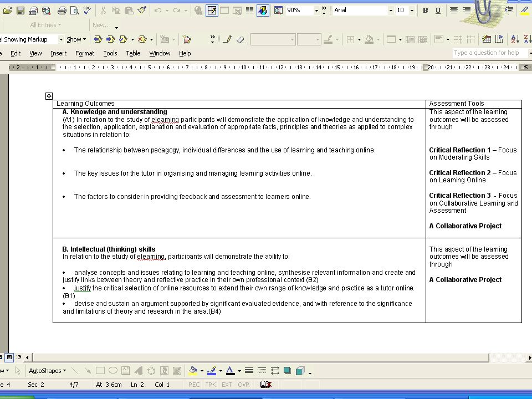Go to Next change in Reviewing toolbar
The image size is (532, 399).
pyautogui.click(x=111, y=39)
